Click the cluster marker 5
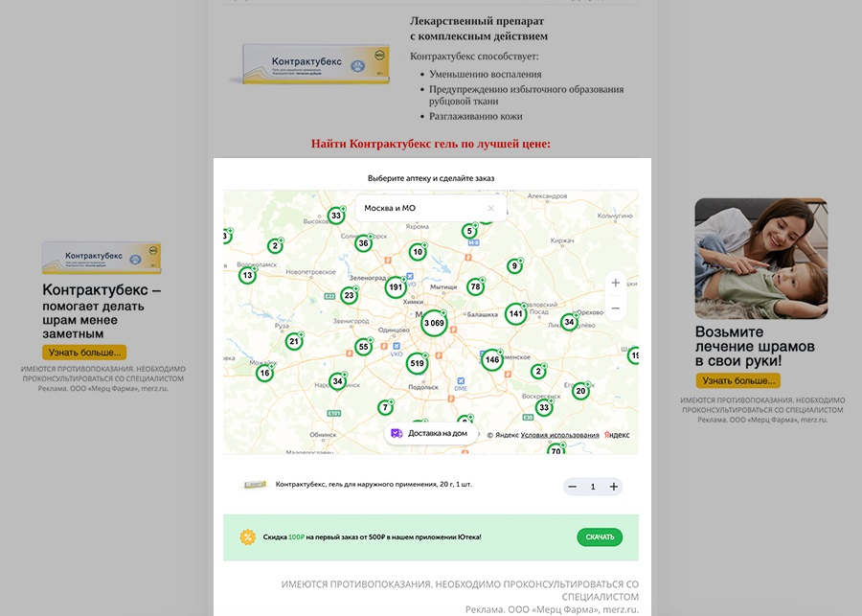This screenshot has height=616, width=862. [x=469, y=231]
